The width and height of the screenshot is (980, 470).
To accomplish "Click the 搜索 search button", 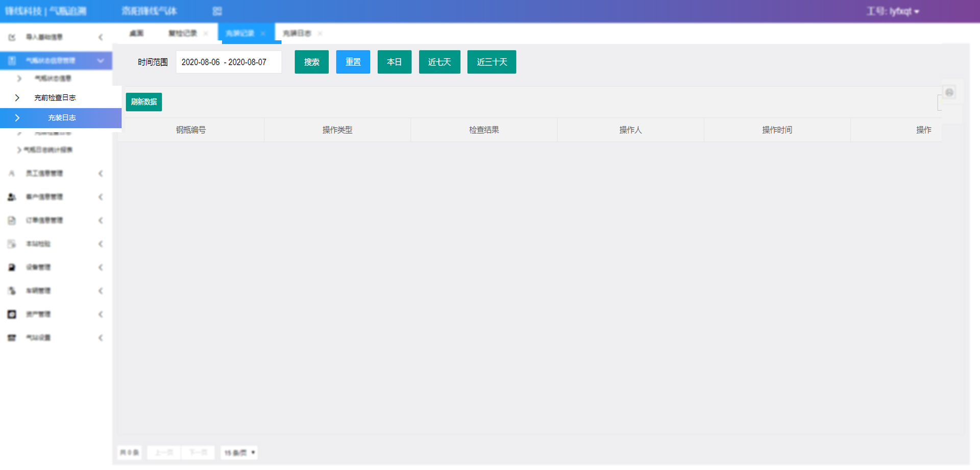I will click(311, 62).
